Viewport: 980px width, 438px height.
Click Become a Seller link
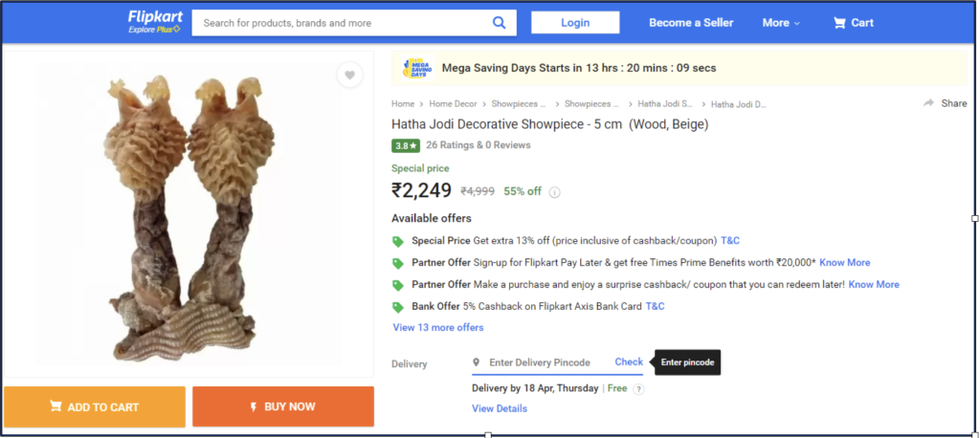pos(690,23)
